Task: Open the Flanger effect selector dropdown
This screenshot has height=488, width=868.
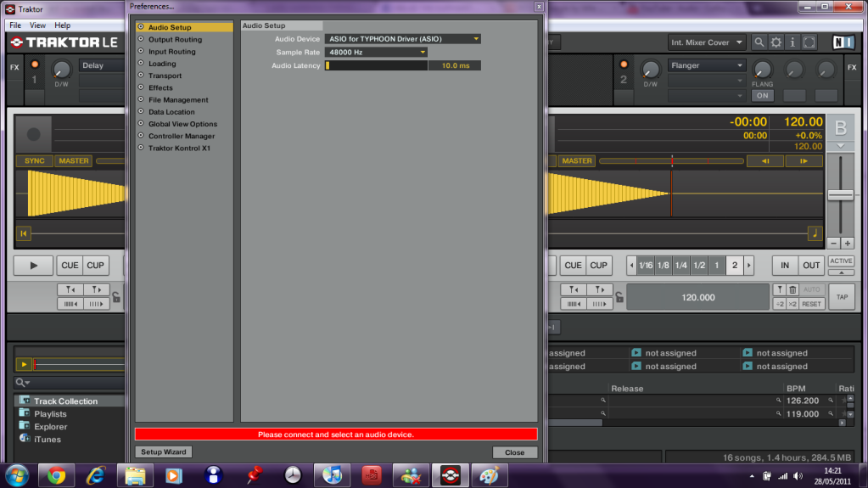Action: pos(707,65)
